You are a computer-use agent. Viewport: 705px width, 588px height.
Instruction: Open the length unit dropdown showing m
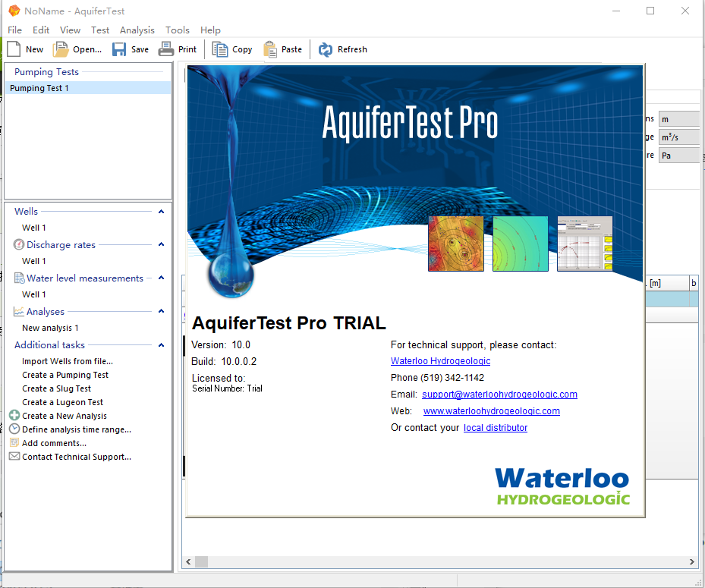(x=679, y=119)
